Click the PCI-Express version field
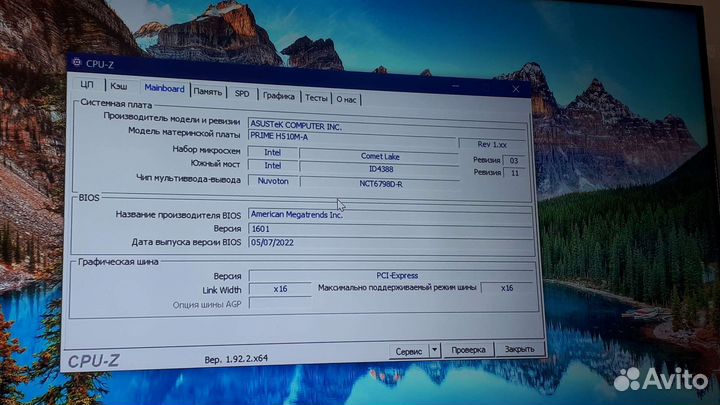 tap(392, 276)
